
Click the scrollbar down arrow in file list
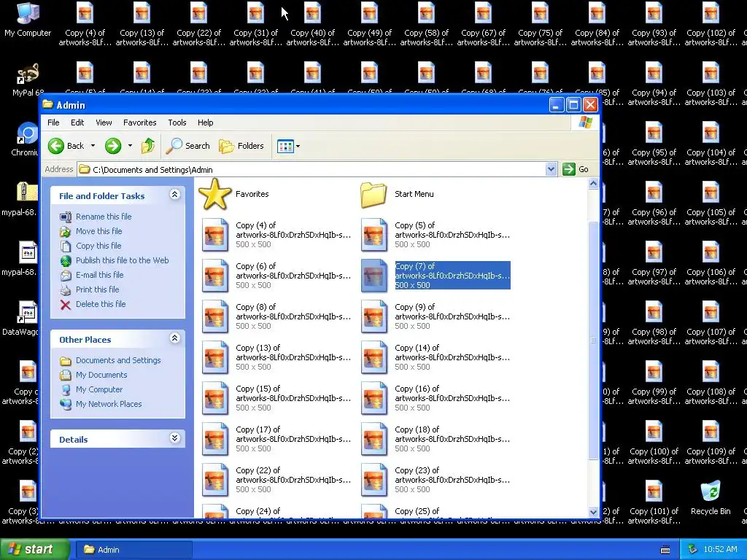click(x=593, y=512)
